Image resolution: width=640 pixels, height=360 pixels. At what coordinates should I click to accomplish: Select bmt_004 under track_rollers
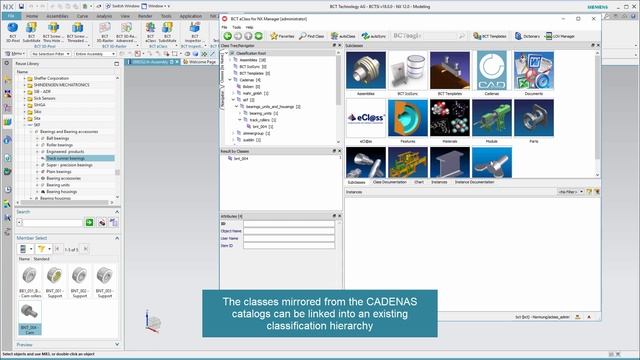260,127
